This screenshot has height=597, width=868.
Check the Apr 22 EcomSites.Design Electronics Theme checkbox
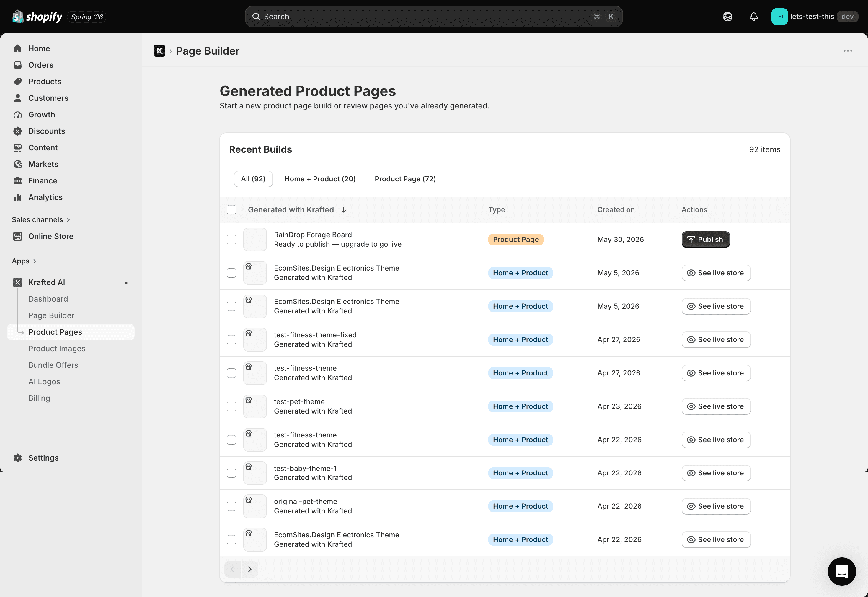pyautogui.click(x=231, y=540)
